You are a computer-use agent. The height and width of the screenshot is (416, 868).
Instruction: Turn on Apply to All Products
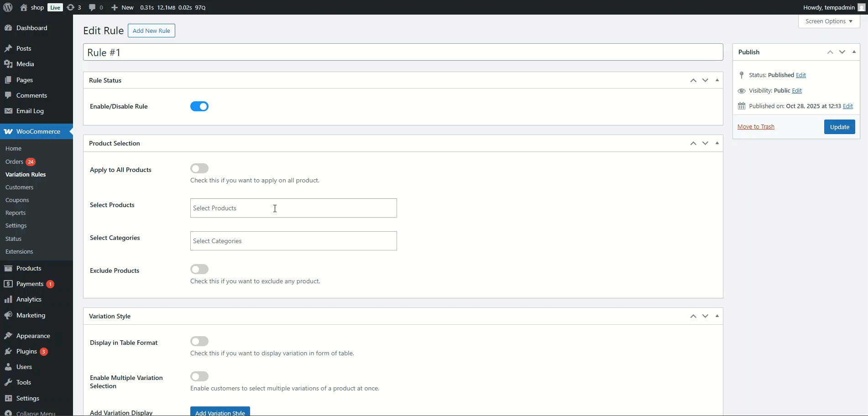click(199, 168)
